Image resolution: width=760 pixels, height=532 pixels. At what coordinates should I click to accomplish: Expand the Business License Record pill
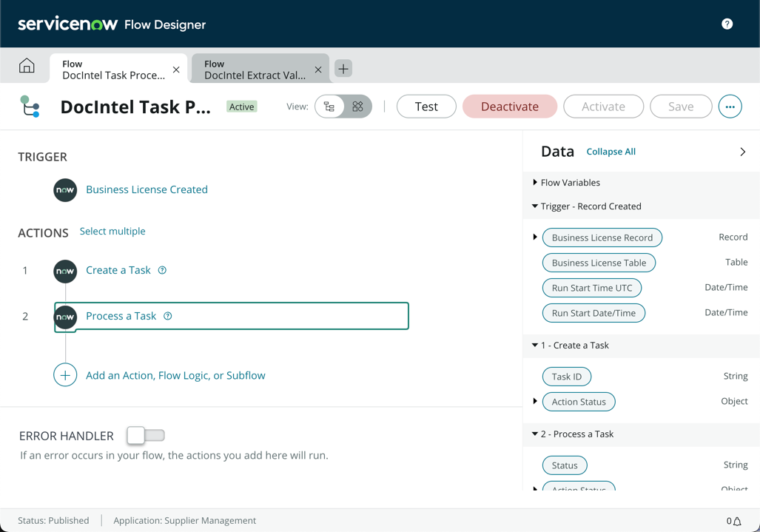[535, 238]
